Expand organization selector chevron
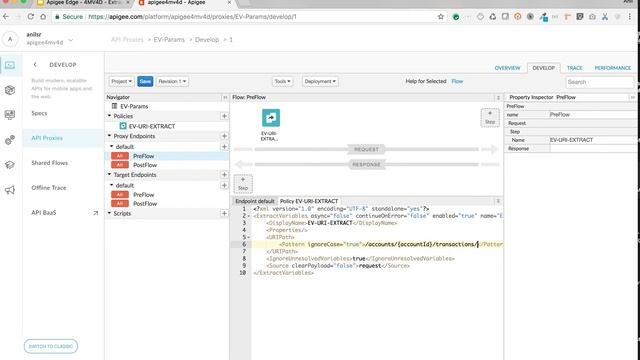This screenshot has width=640, height=360. pos(71,40)
